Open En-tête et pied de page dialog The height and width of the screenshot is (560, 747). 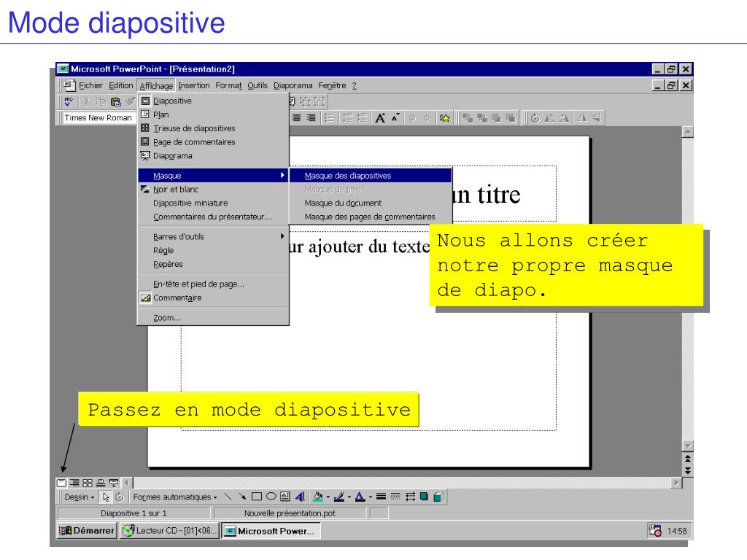pyautogui.click(x=213, y=284)
